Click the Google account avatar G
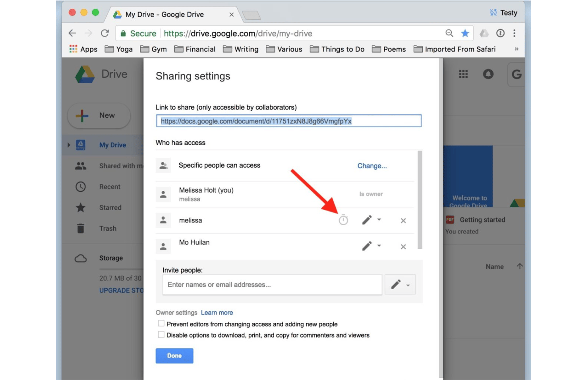 pyautogui.click(x=516, y=74)
